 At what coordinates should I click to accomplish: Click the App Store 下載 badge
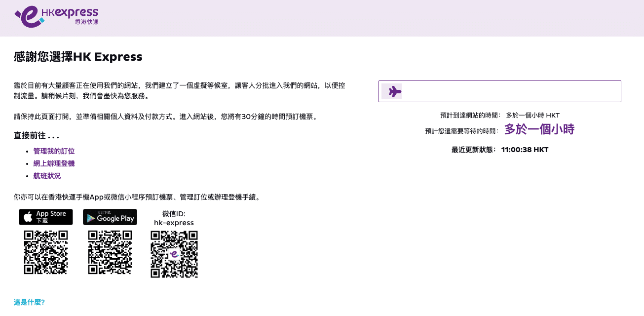46,217
